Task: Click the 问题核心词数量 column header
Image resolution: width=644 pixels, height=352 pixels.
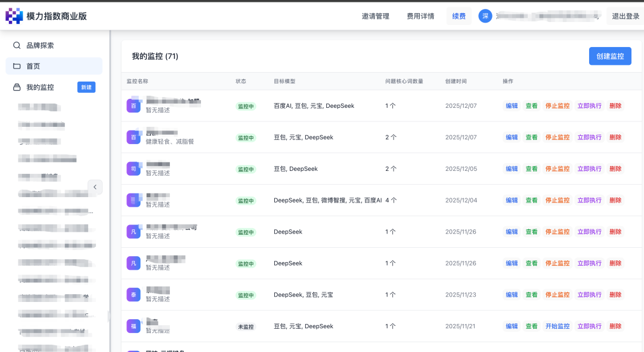Action: pyautogui.click(x=404, y=81)
